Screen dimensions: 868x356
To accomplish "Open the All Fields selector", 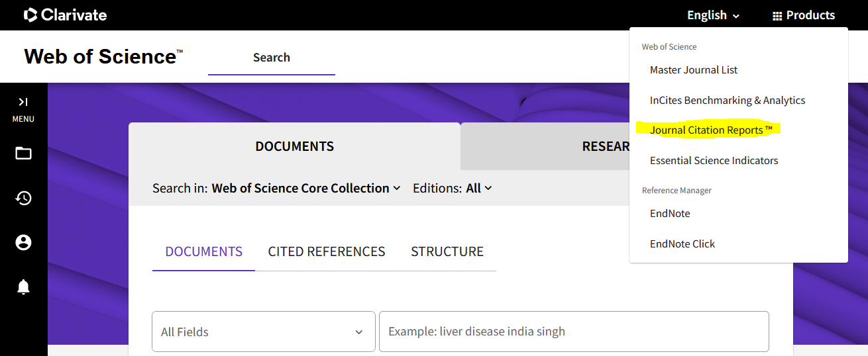I will [x=263, y=332].
